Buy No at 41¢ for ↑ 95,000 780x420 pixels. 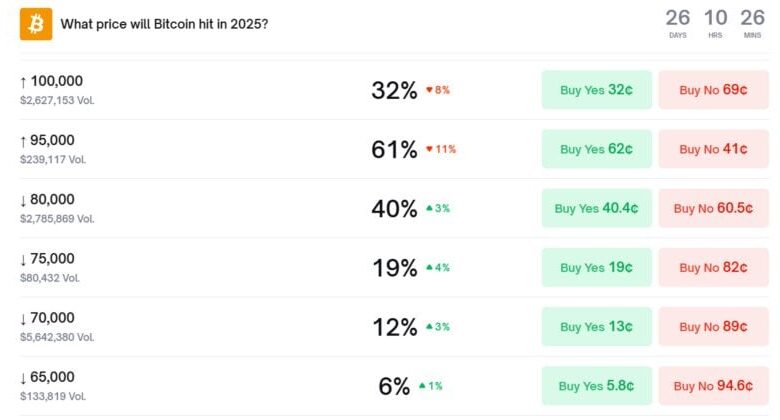[x=713, y=149]
